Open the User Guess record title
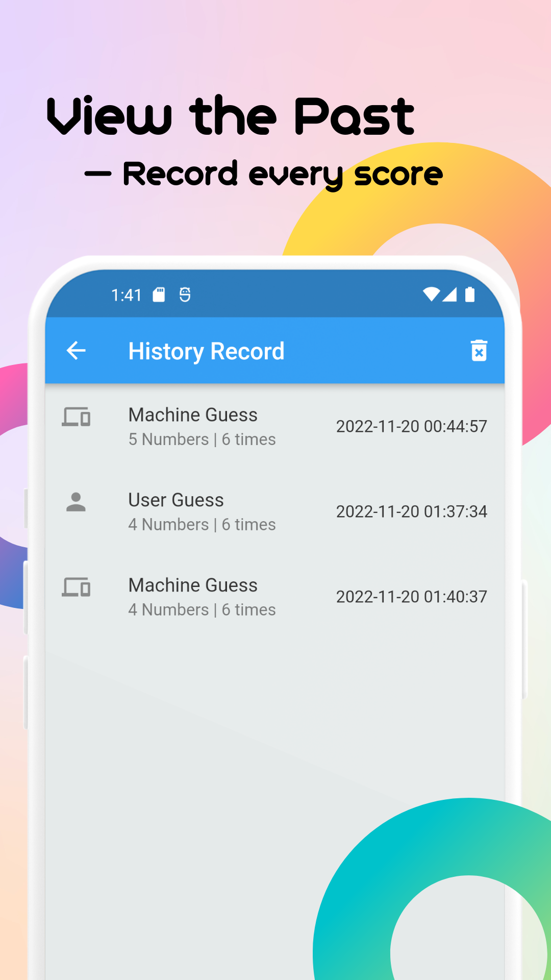The image size is (551, 980). pyautogui.click(x=176, y=500)
